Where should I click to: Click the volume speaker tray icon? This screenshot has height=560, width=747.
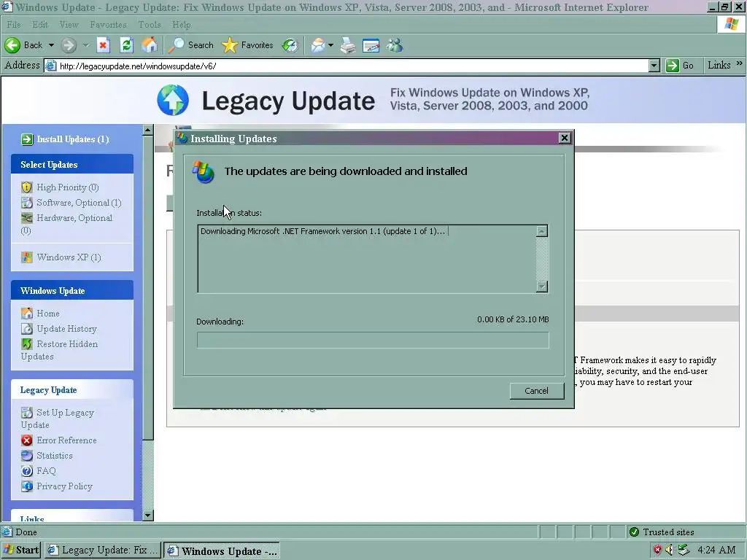pos(670,550)
